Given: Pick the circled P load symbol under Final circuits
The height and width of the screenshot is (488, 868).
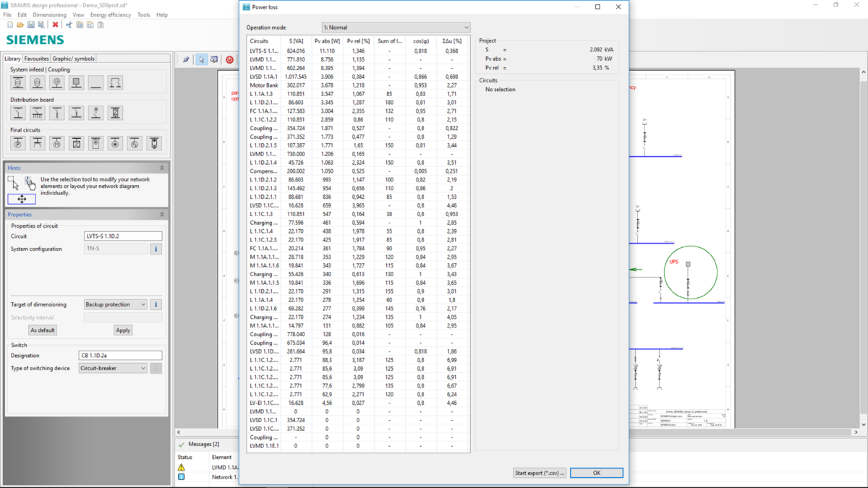Looking at the screenshot, I should [18, 143].
